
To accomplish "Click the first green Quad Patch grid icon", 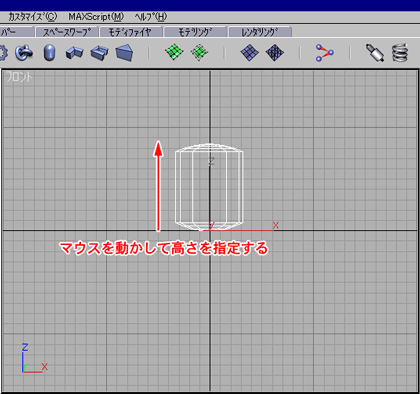I will pos(174,52).
